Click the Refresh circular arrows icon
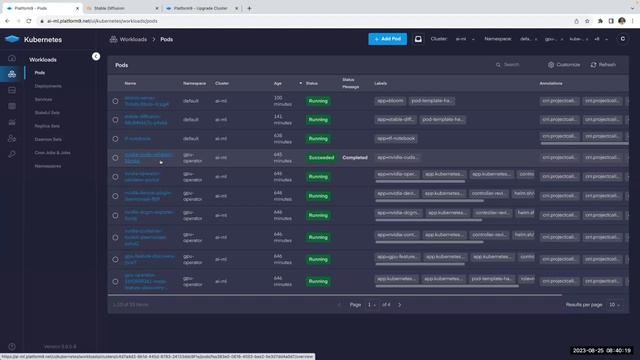The width and height of the screenshot is (640, 360). (x=593, y=64)
